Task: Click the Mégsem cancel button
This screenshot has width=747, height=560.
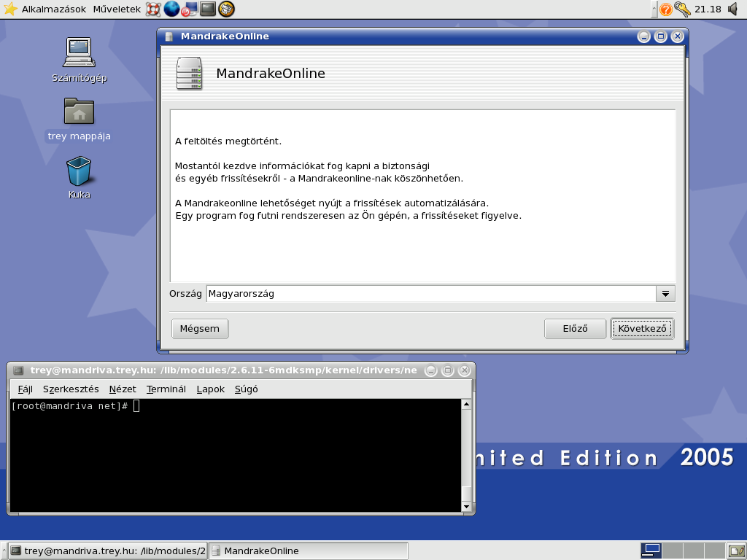Action: (200, 329)
